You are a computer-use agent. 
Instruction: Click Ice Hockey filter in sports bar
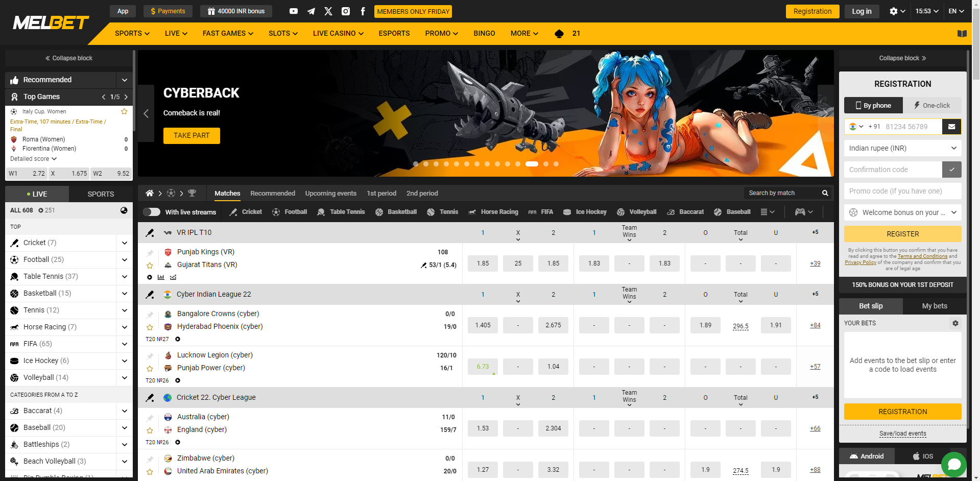[585, 212]
